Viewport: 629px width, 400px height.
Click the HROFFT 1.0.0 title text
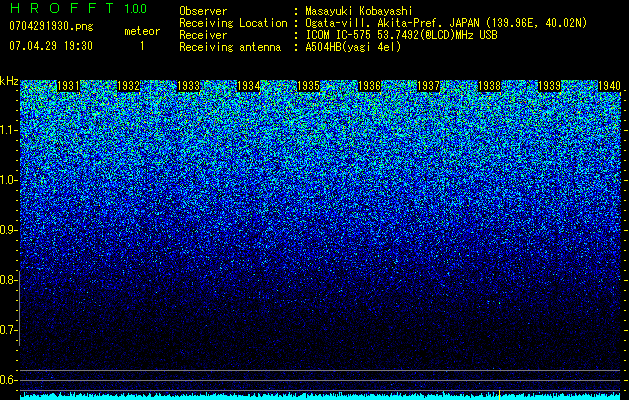(78, 8)
